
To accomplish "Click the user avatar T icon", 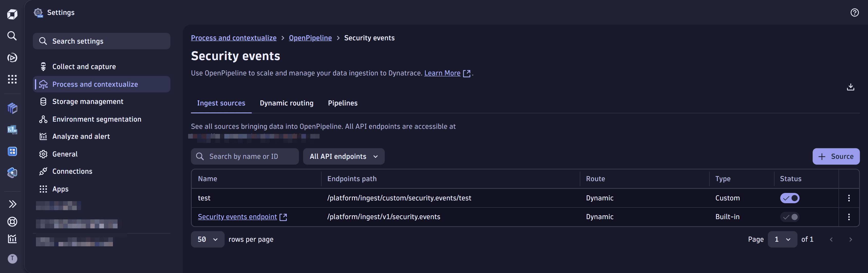I will pos(13,259).
